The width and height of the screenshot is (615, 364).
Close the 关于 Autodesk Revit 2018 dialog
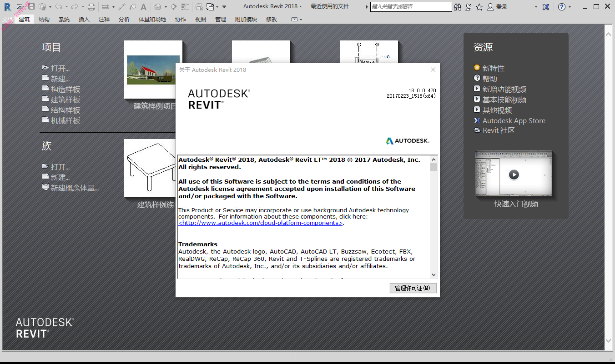[x=433, y=70]
